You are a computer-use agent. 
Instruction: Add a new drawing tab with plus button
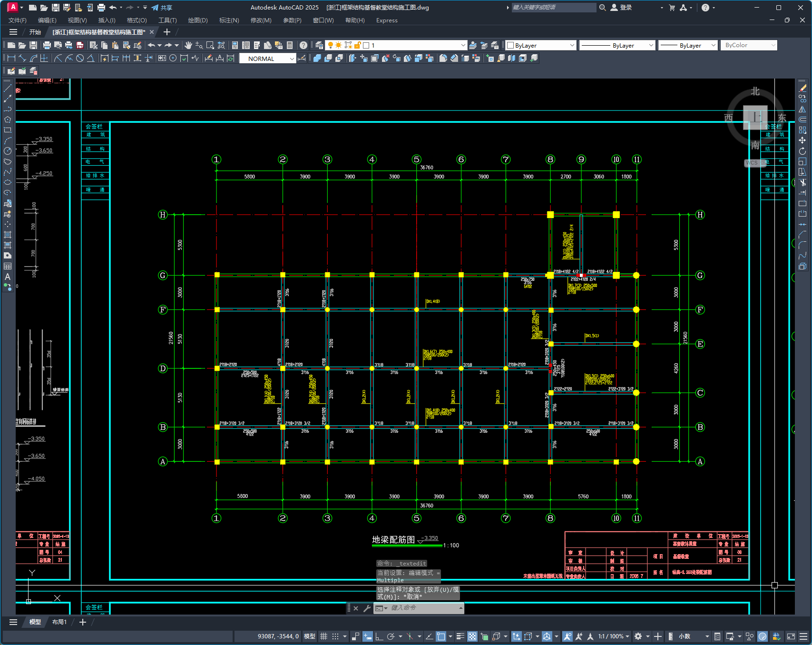[166, 32]
